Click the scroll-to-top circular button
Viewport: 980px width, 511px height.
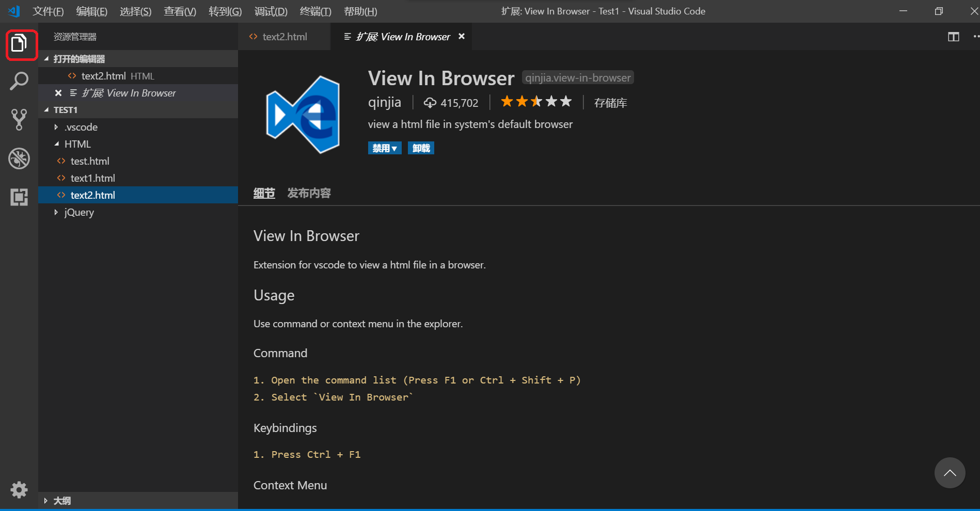click(x=950, y=472)
